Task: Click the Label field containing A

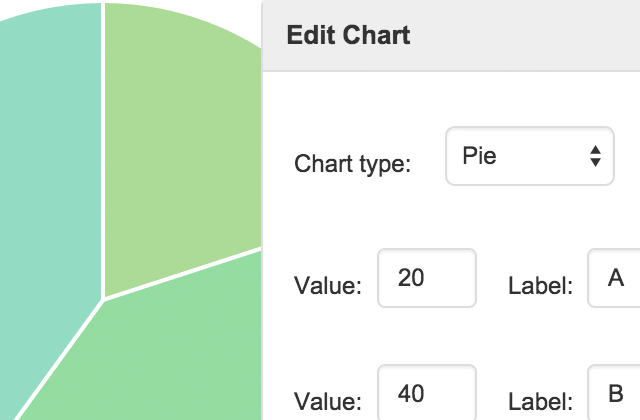Action: pos(614,278)
